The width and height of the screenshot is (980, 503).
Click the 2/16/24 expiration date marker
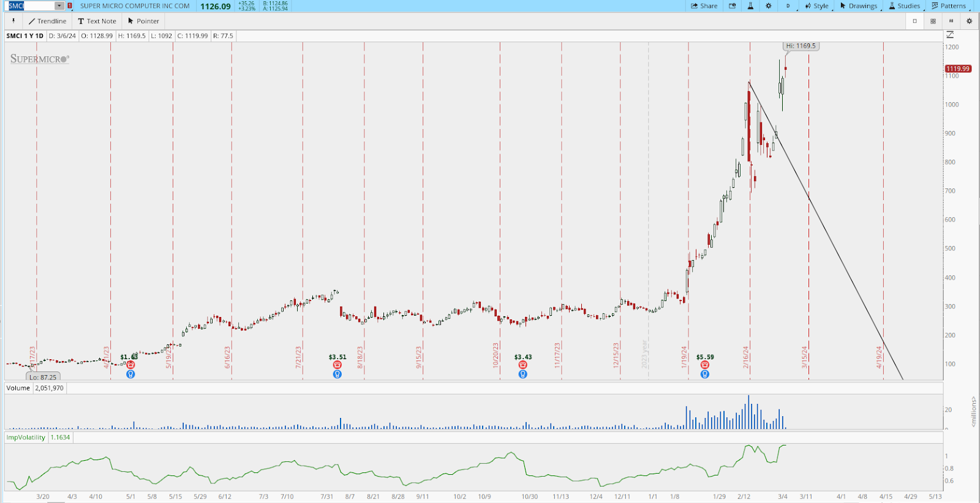click(x=746, y=357)
